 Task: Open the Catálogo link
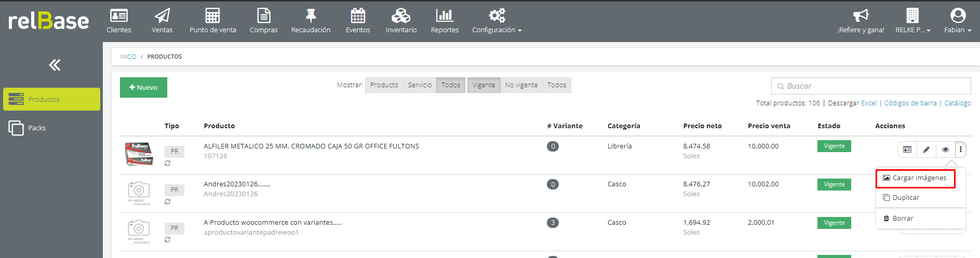click(958, 103)
